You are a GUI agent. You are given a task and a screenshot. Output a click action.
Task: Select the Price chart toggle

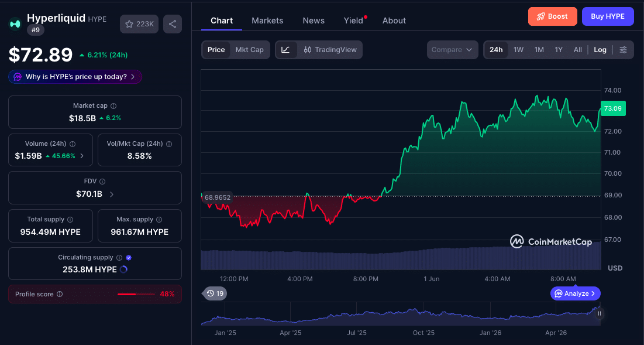coord(216,50)
